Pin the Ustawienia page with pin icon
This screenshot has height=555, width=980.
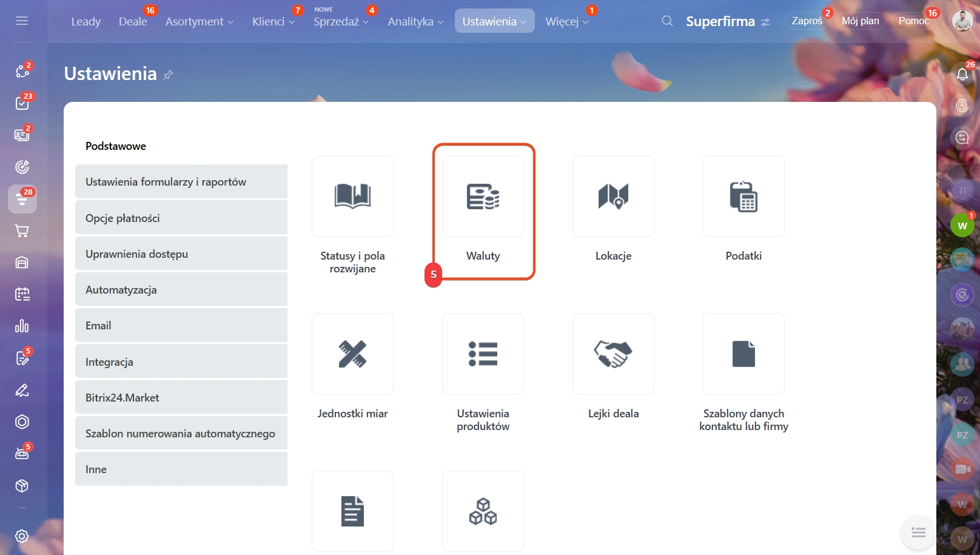coord(169,75)
